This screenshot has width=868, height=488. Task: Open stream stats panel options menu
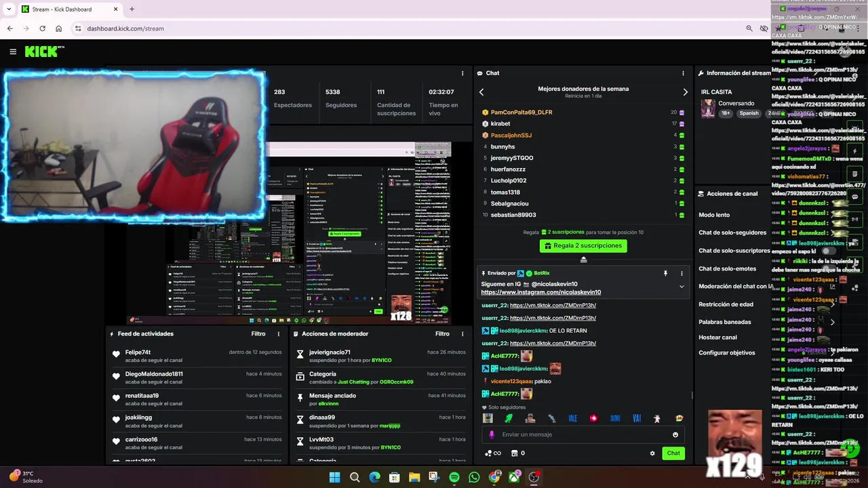pos(462,73)
